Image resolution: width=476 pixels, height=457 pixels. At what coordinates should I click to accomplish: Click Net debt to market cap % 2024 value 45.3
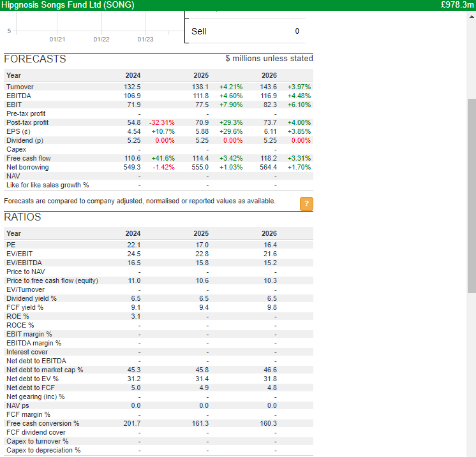[134, 370]
